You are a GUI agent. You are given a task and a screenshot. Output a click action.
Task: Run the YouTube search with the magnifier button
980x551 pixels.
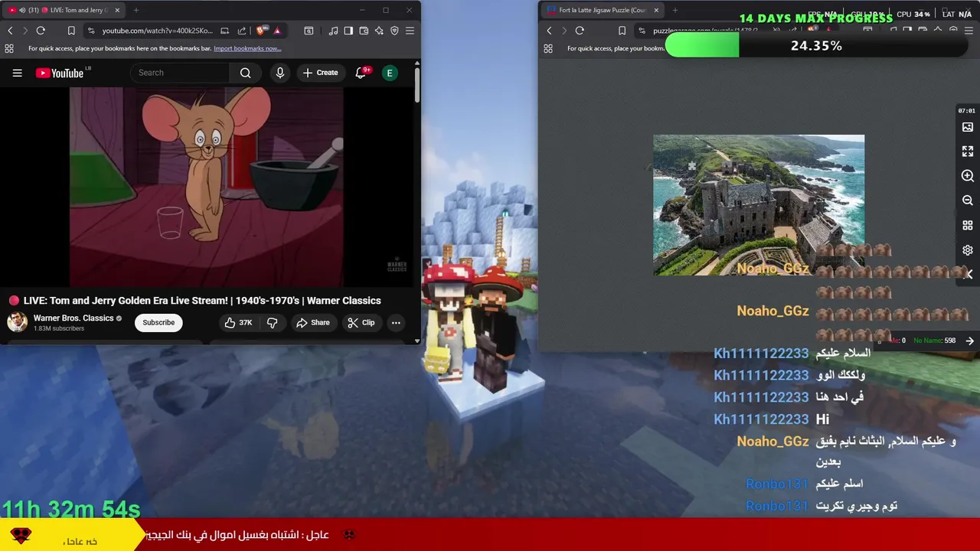click(245, 73)
